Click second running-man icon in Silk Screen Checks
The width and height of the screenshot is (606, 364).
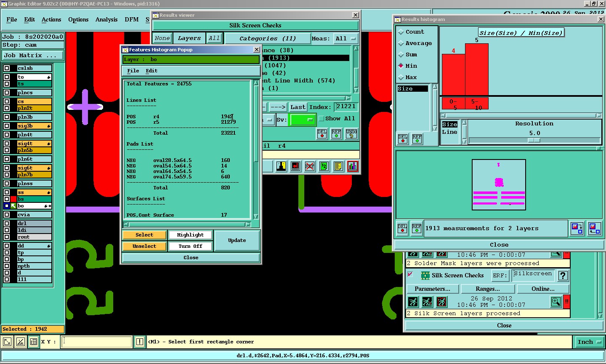point(427,302)
